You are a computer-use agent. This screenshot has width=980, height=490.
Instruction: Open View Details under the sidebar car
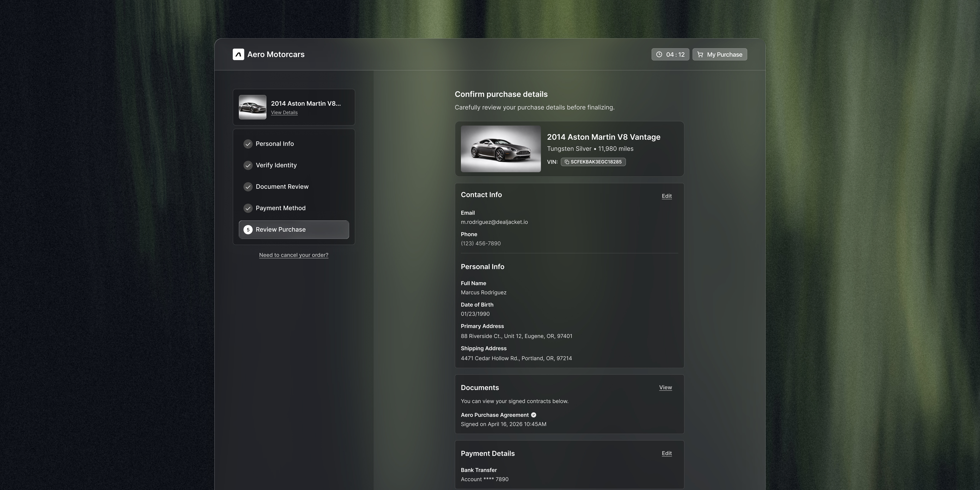(284, 113)
